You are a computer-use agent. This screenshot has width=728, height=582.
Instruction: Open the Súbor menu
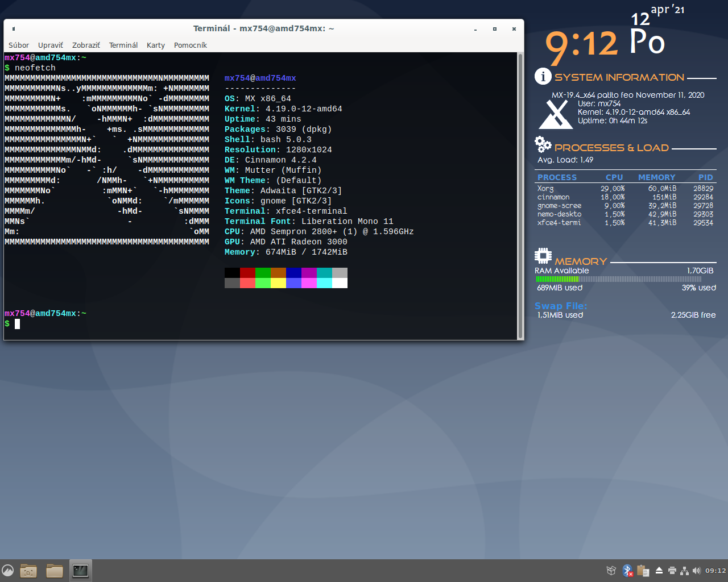pos(19,45)
